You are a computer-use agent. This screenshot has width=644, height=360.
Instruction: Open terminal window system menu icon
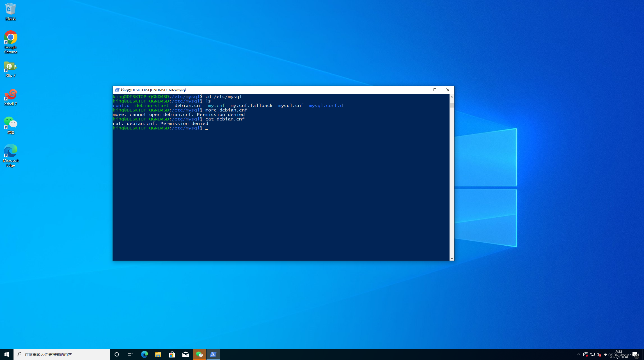117,90
